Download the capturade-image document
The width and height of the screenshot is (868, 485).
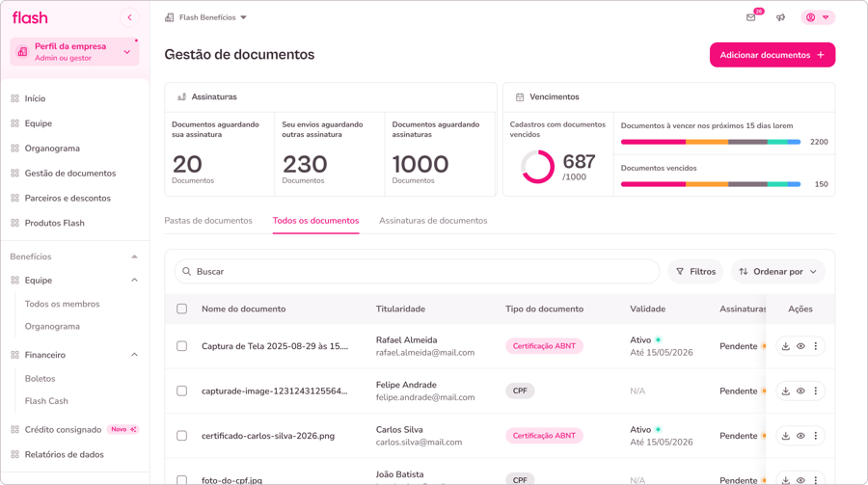coord(786,391)
